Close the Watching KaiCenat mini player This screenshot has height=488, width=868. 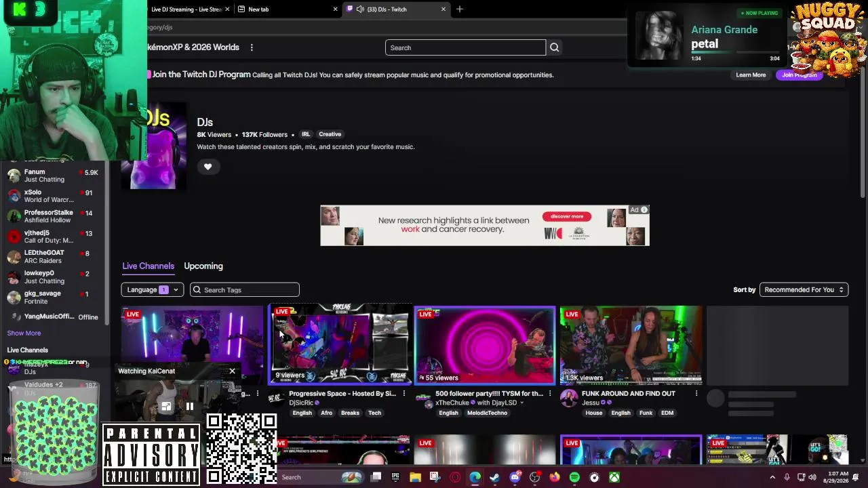coord(232,371)
